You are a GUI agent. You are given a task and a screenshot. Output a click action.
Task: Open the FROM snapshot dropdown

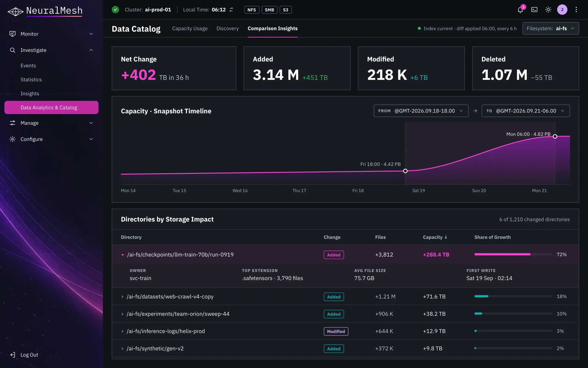tap(421, 111)
